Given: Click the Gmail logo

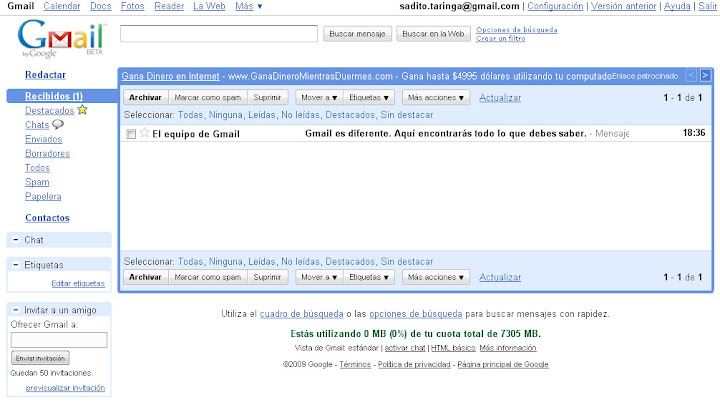Looking at the screenshot, I should click(x=61, y=39).
